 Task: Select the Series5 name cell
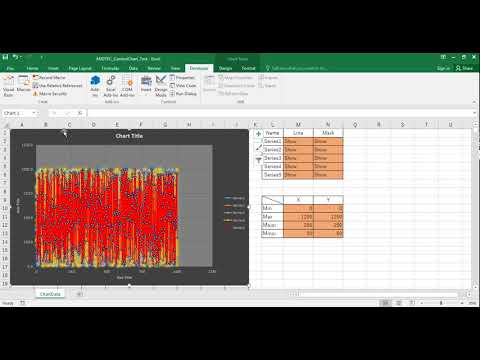(272, 174)
